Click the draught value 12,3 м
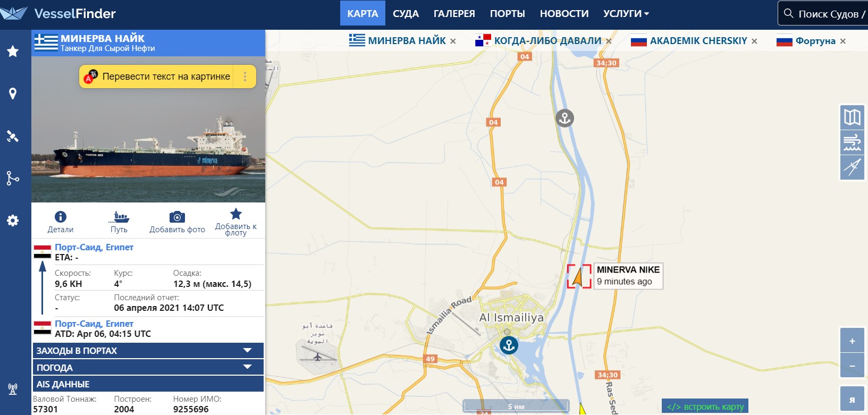This screenshot has width=868, height=415. [x=213, y=284]
